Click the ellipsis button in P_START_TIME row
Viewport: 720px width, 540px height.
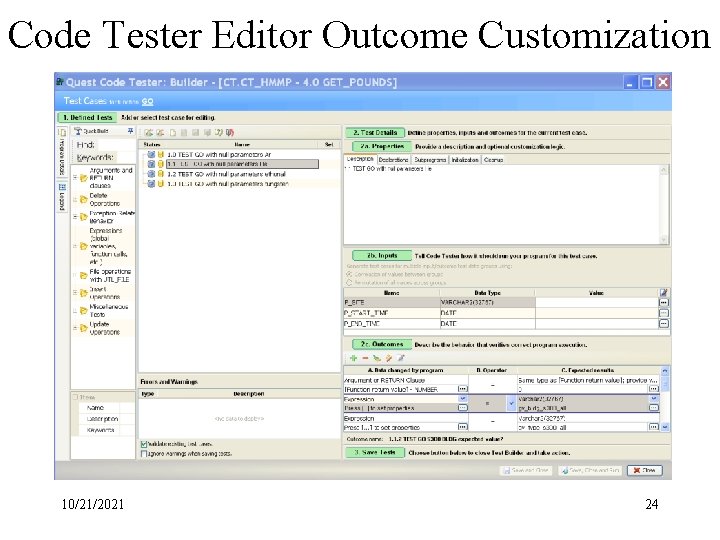pyautogui.click(x=664, y=313)
